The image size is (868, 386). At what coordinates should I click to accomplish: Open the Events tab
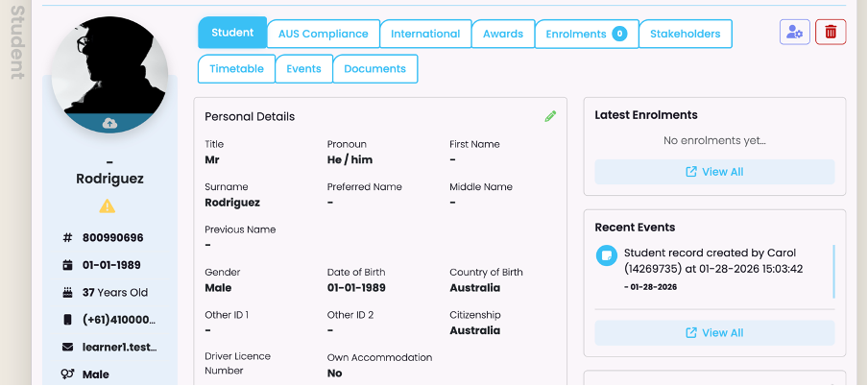pyautogui.click(x=303, y=69)
